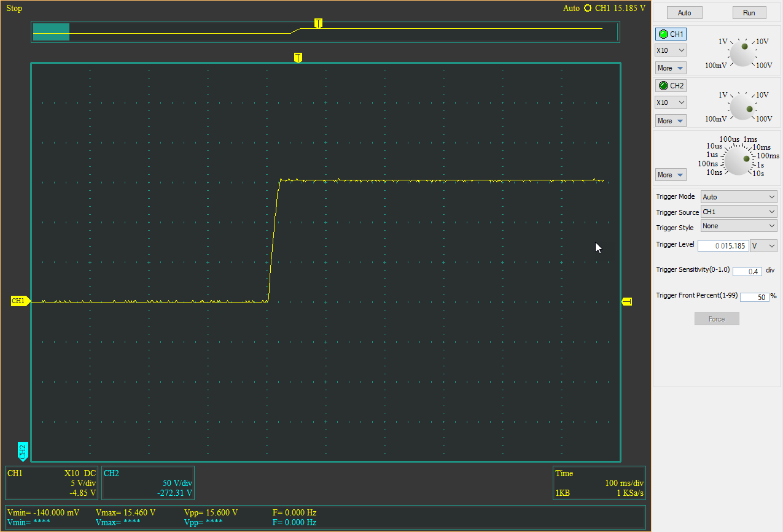Click the CH1 voltage scale knob

[x=742, y=54]
